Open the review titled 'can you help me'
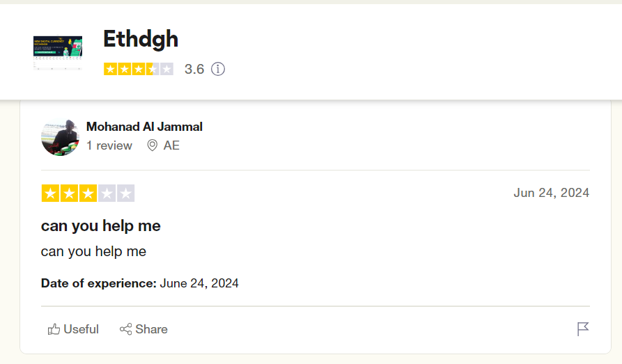This screenshot has height=364, width=622. pos(101,225)
